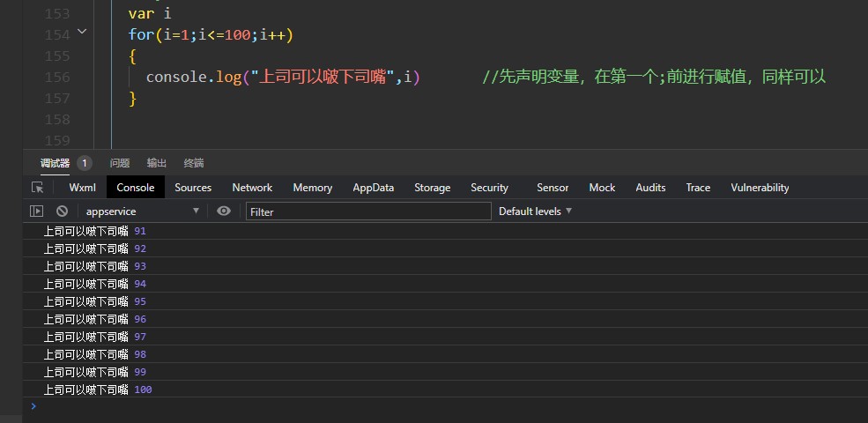Select the Console tab
Viewport: 868px width, 423px height.
[136, 187]
